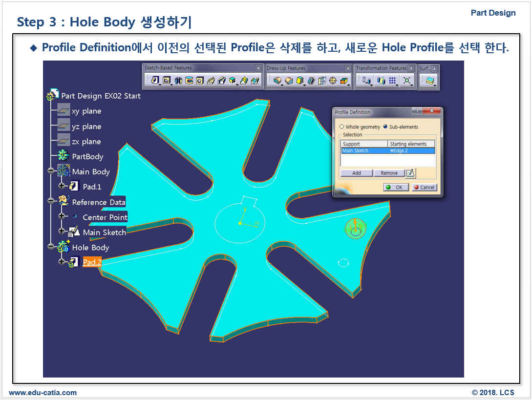This screenshot has height=400, width=532.
Task: Click the Thread/Tap tool icon
Action: [x=333, y=81]
